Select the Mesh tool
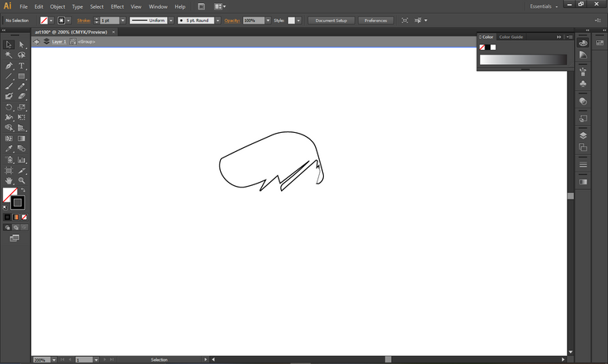The height and width of the screenshot is (364, 608). pyautogui.click(x=9, y=138)
